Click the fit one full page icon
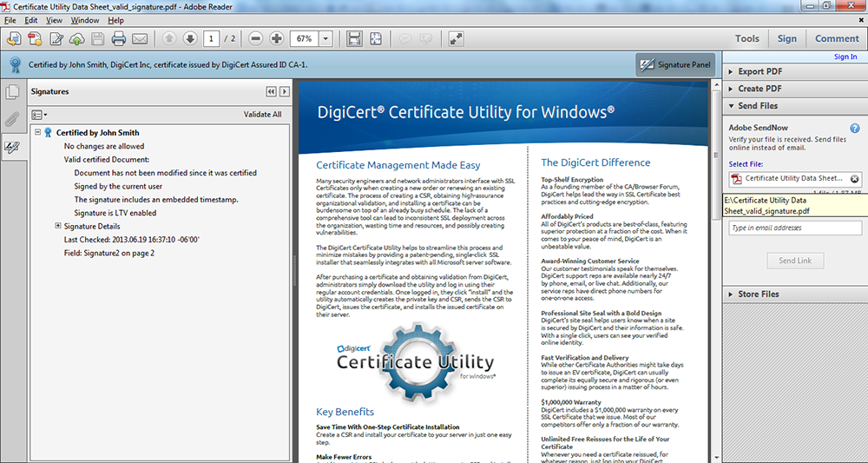 376,39
